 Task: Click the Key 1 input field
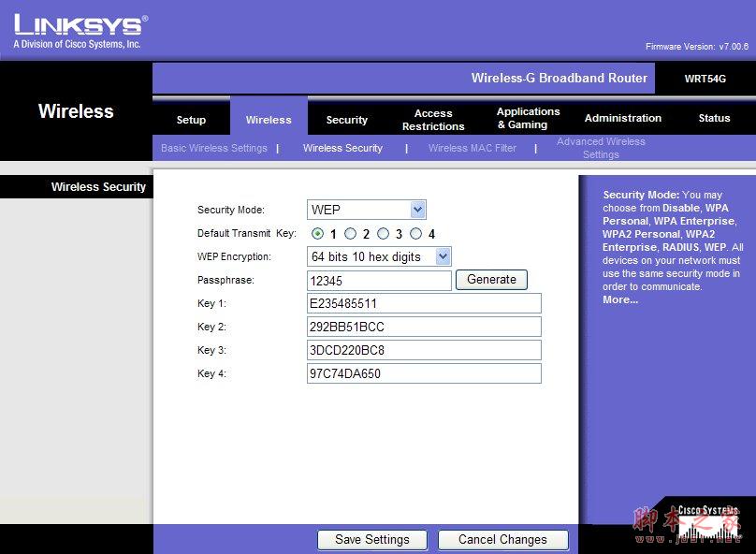click(x=424, y=303)
